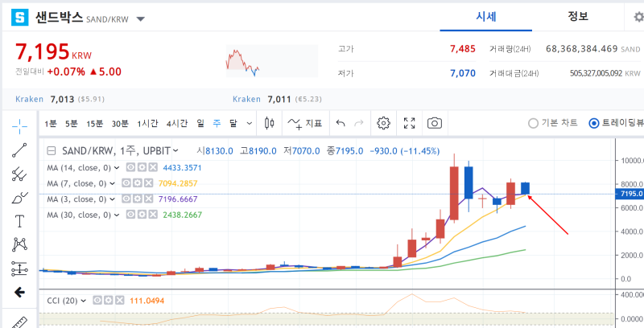Take a chart snapshot with camera icon
This screenshot has width=644, height=328.
435,123
